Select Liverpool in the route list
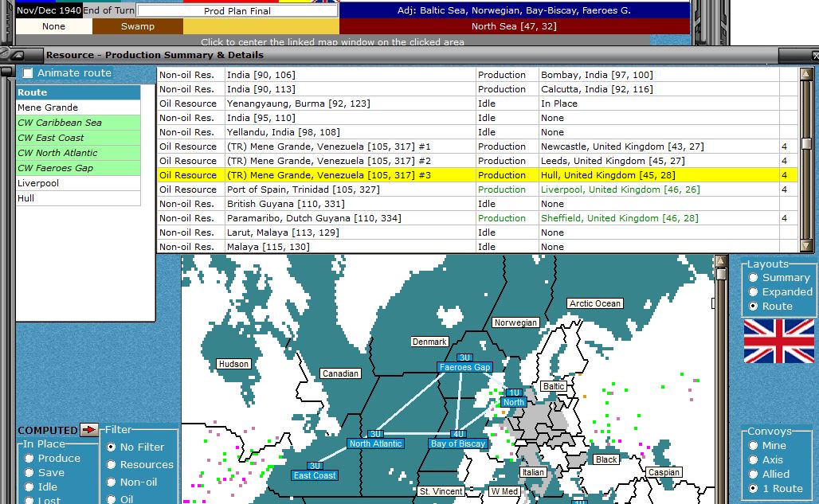This screenshot has width=819, height=504. (78, 183)
